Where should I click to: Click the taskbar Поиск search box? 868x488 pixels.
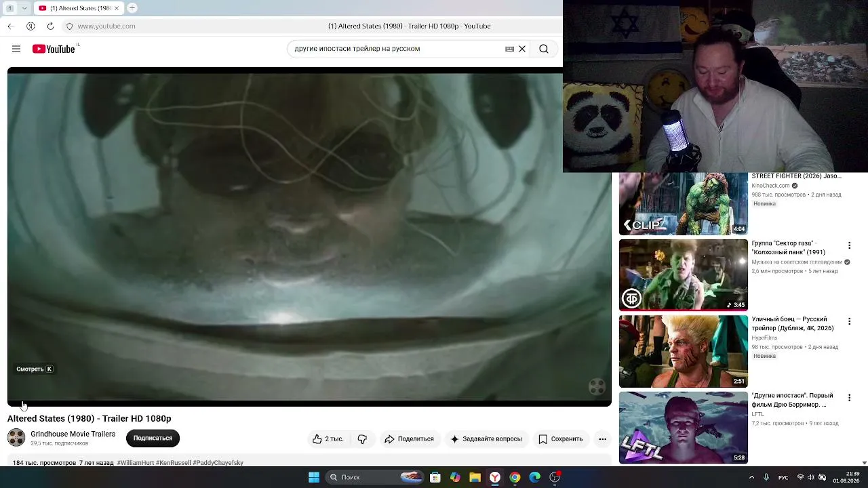374,477
